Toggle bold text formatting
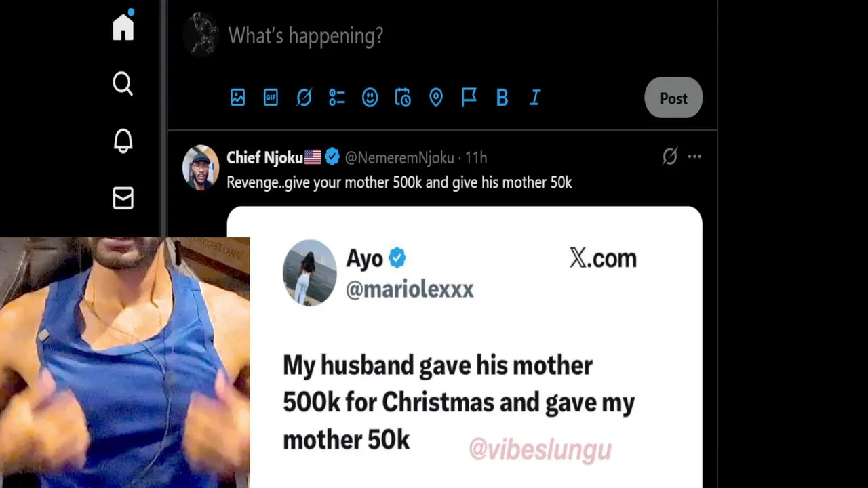 click(502, 98)
